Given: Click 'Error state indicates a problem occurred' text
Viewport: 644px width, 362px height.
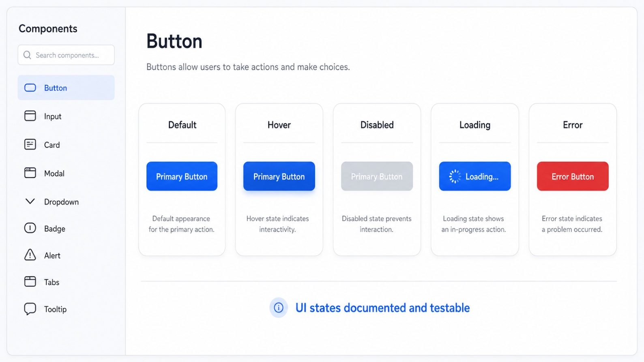Looking at the screenshot, I should 572,224.
